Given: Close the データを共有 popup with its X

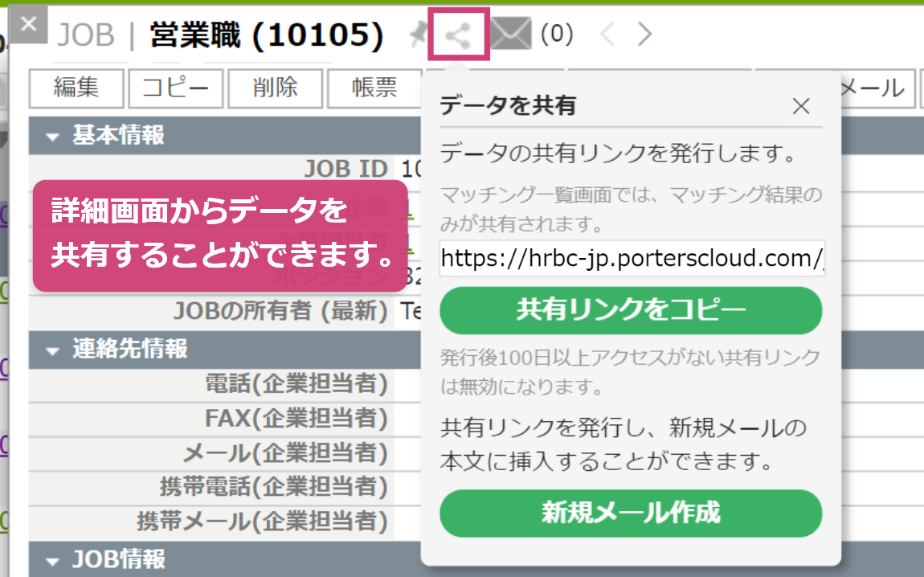Looking at the screenshot, I should [800, 105].
